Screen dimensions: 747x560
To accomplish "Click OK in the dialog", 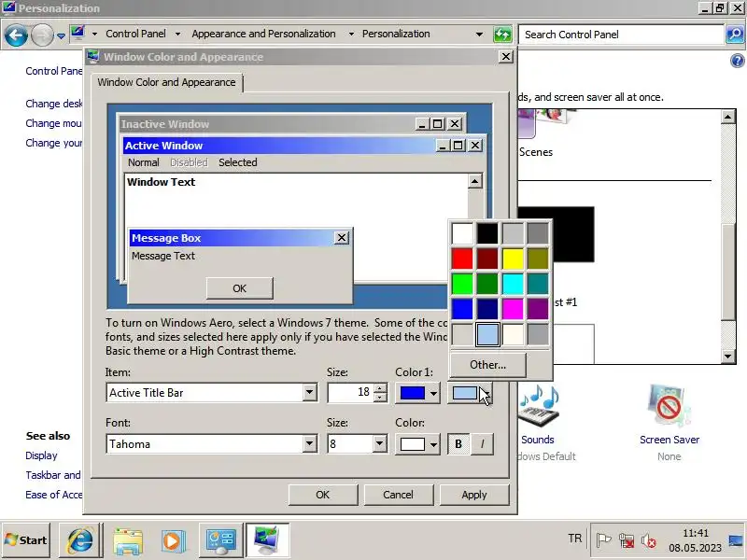I will [x=322, y=495].
